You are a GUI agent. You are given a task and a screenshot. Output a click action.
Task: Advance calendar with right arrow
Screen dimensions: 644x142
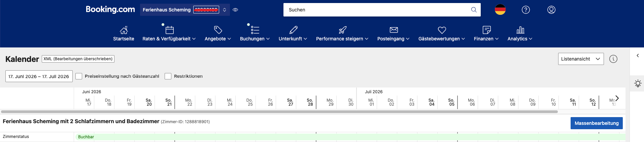(x=617, y=98)
